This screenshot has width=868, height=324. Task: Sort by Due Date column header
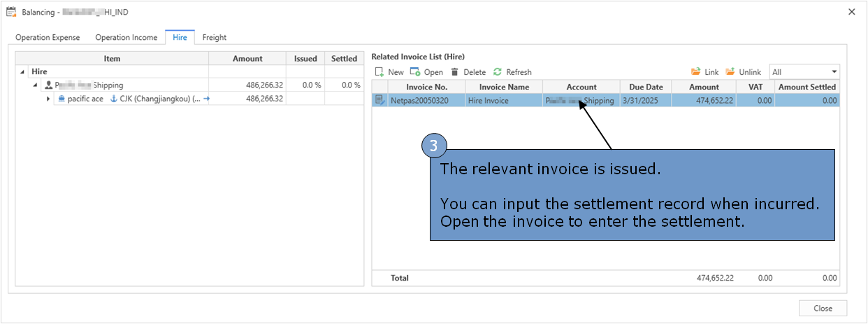(646, 87)
